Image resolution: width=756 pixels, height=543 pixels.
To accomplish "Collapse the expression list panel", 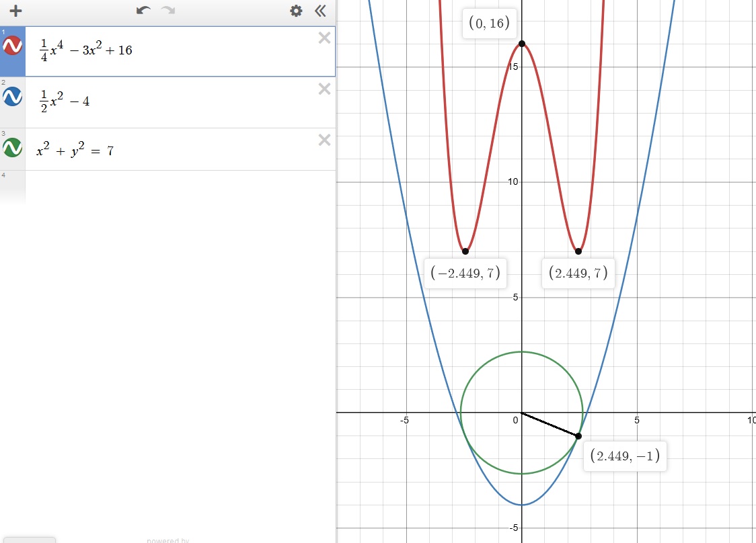I will coord(320,11).
